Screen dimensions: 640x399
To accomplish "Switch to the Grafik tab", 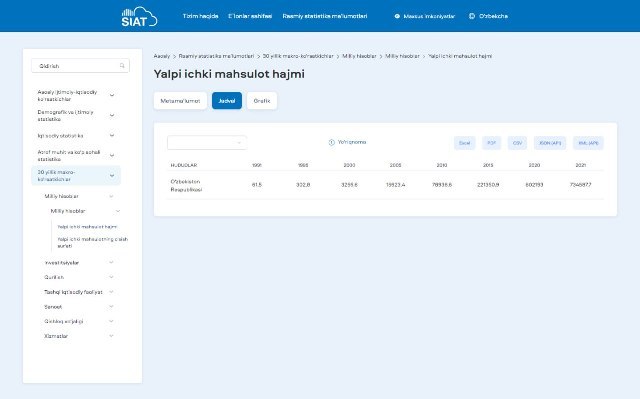I will pyautogui.click(x=262, y=101).
